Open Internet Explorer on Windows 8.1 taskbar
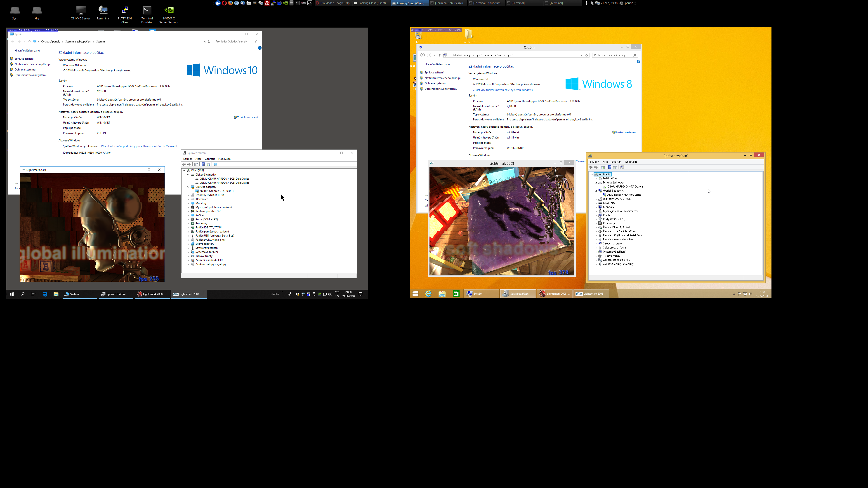Screen dimensions: 868x488 (x=428, y=294)
